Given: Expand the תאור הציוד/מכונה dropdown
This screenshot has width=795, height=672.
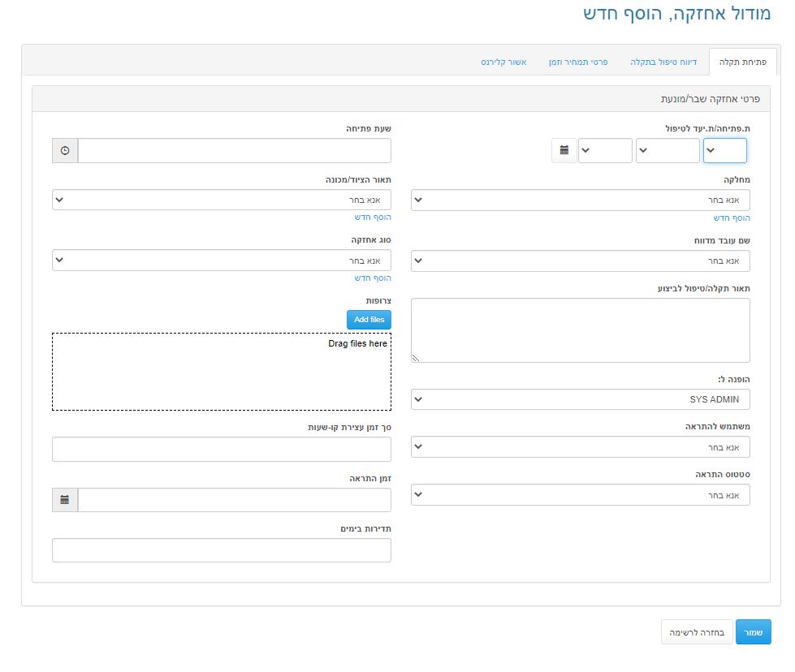Looking at the screenshot, I should click(221, 200).
